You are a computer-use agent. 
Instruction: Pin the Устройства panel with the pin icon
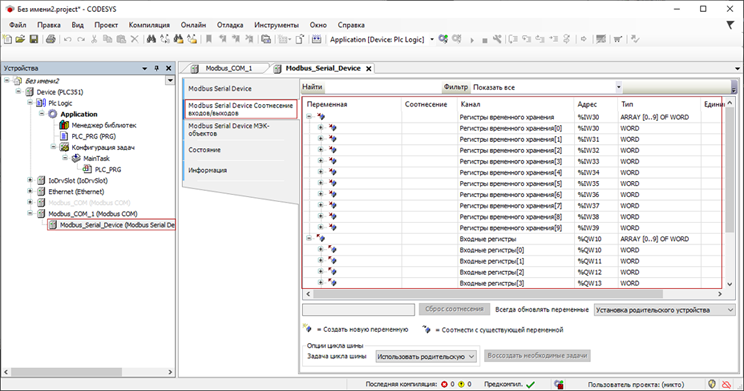pos(157,68)
